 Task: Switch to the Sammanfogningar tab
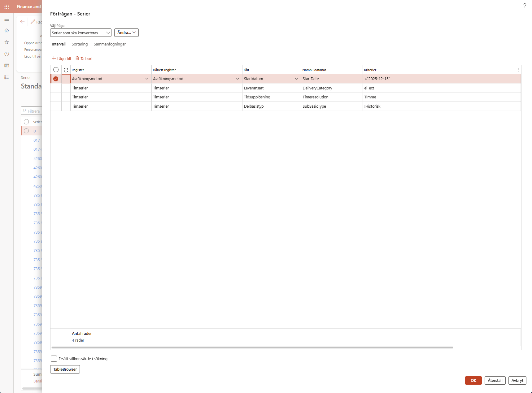coord(110,44)
